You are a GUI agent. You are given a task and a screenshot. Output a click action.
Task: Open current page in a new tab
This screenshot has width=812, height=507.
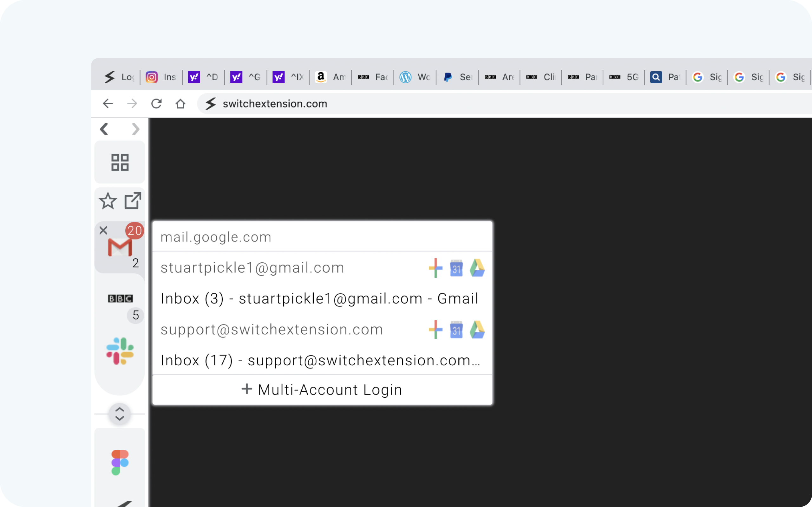(x=132, y=200)
